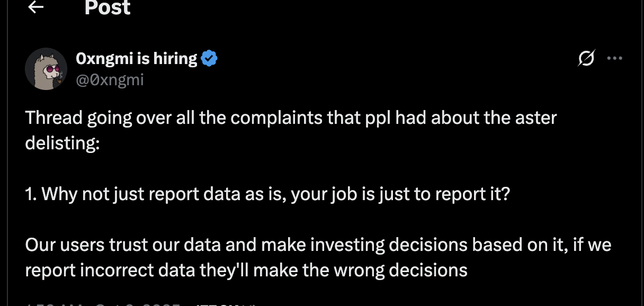The image size is (644, 306).
Task: Open the three-dot More options menu
Action: [614, 58]
